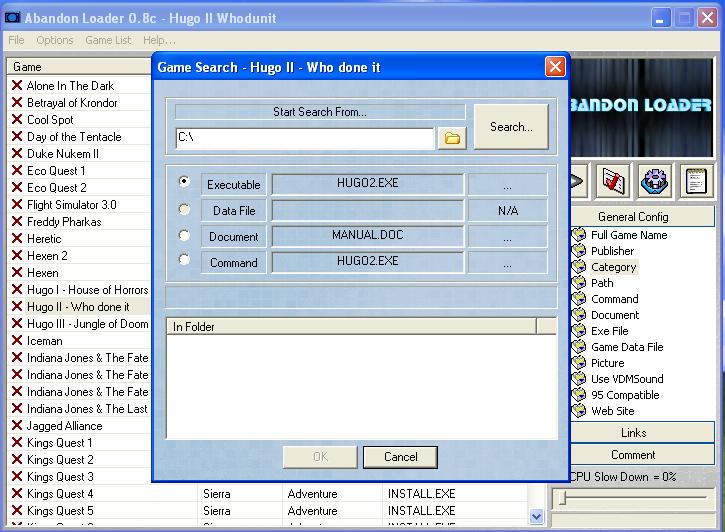Click the folder browse icon next to C:\
Image resolution: width=725 pixels, height=532 pixels.
[x=452, y=138]
